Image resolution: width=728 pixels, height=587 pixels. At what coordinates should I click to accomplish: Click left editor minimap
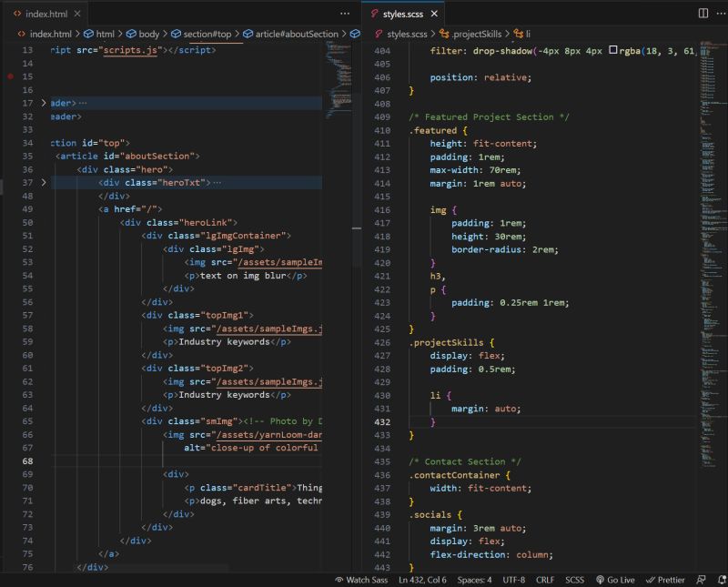point(339,79)
